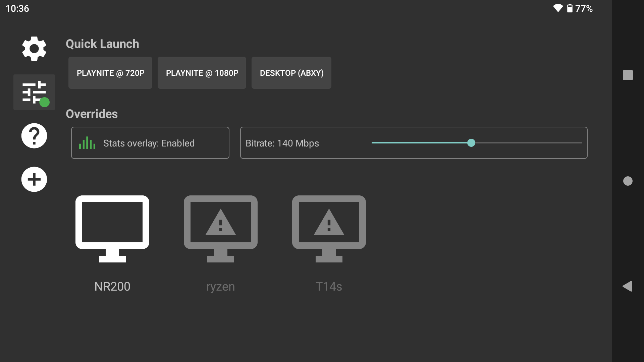The height and width of the screenshot is (362, 644).
Task: Select the NR200 label text
Action: [x=112, y=287]
